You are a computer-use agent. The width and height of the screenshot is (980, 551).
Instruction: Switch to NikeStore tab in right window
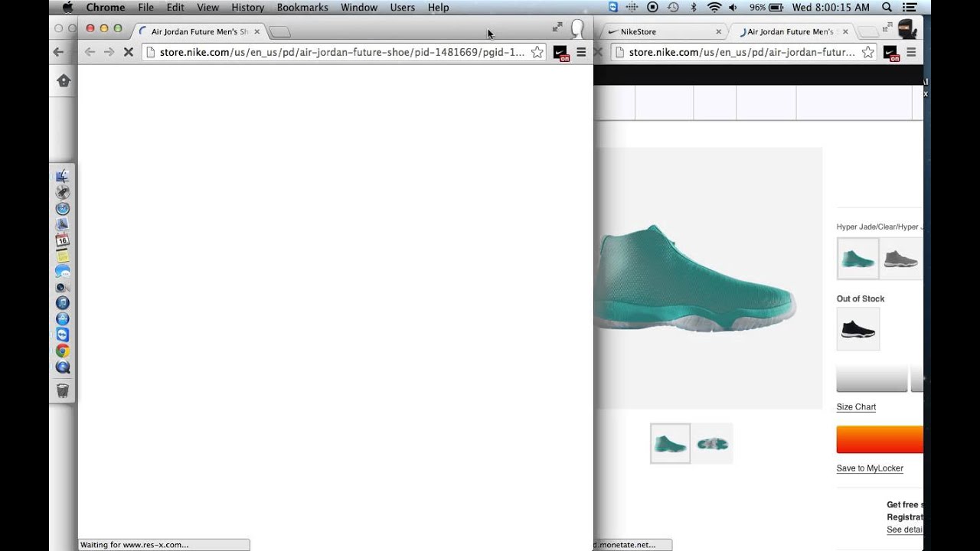tap(665, 31)
